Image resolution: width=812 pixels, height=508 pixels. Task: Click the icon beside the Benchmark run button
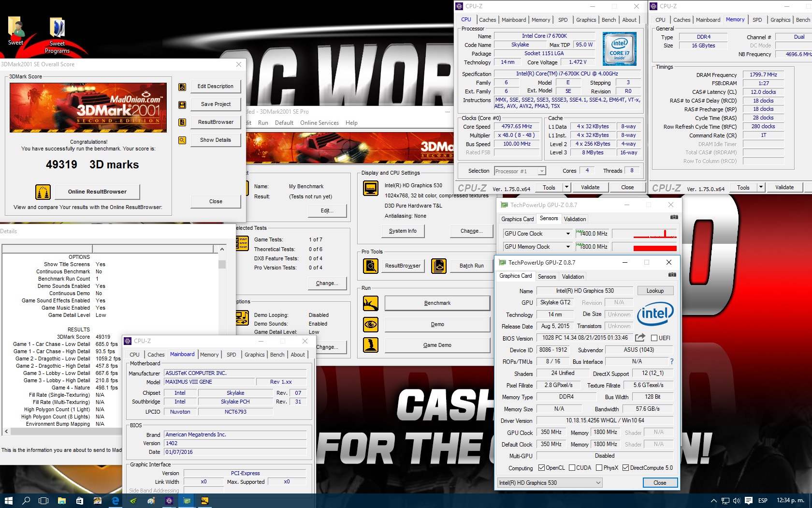(371, 303)
